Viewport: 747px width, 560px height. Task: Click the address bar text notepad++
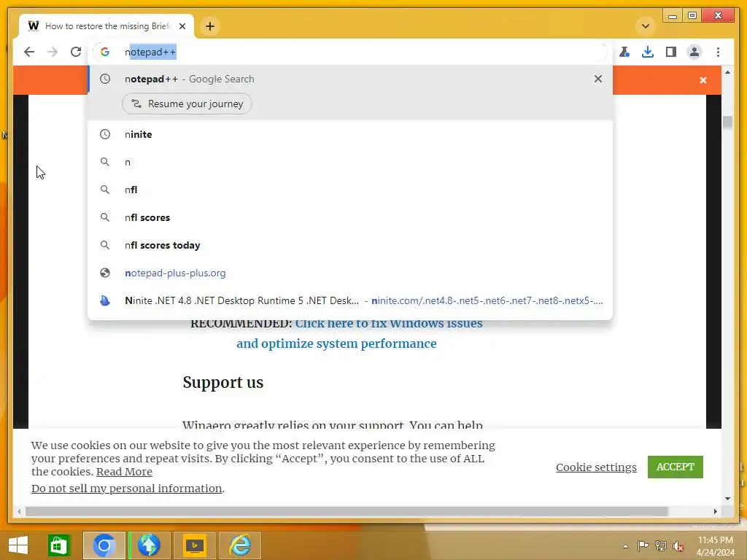[x=150, y=52]
